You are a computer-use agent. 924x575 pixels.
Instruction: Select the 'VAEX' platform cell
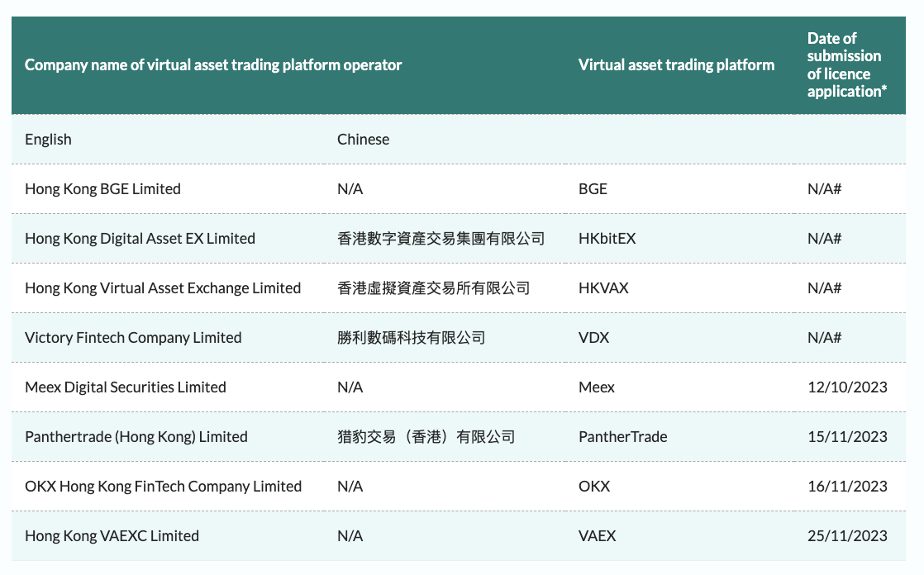(597, 536)
